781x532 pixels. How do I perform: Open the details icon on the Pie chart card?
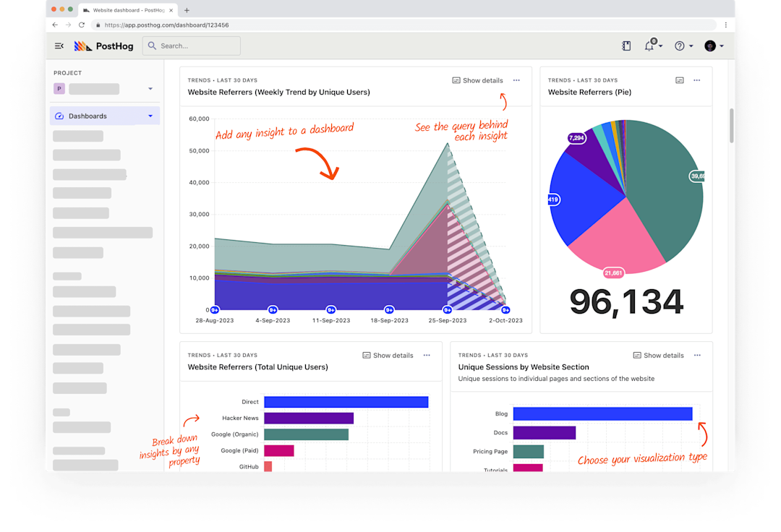tap(678, 80)
